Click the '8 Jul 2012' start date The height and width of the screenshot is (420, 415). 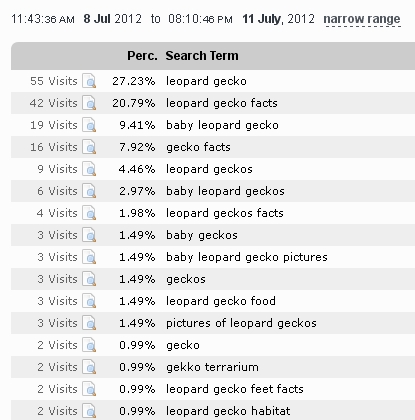point(113,19)
